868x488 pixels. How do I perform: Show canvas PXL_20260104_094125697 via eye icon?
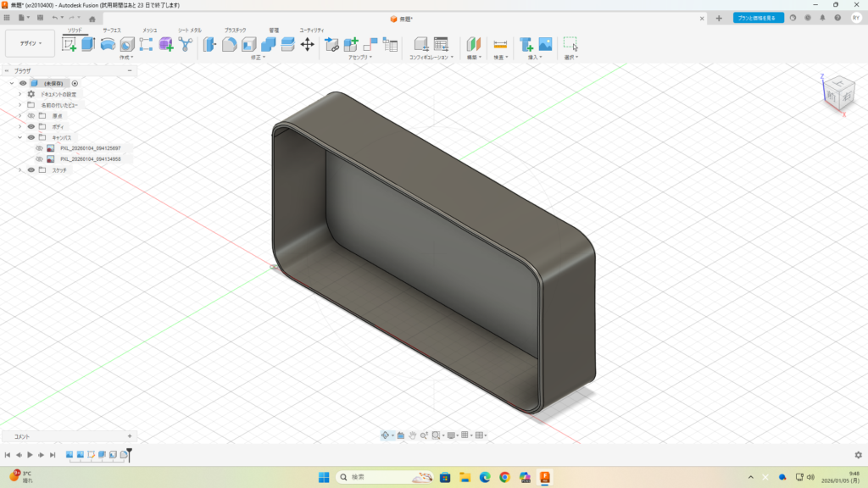(x=39, y=148)
